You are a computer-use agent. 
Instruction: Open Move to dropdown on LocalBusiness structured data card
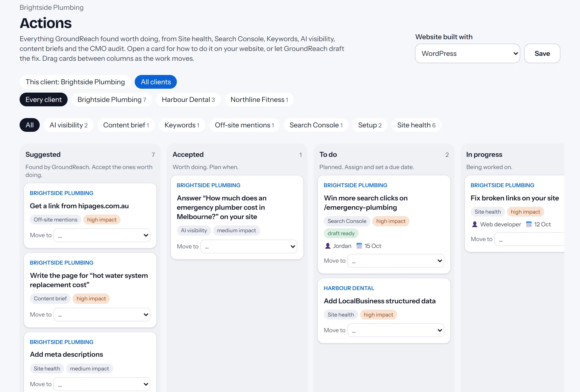coord(396,331)
